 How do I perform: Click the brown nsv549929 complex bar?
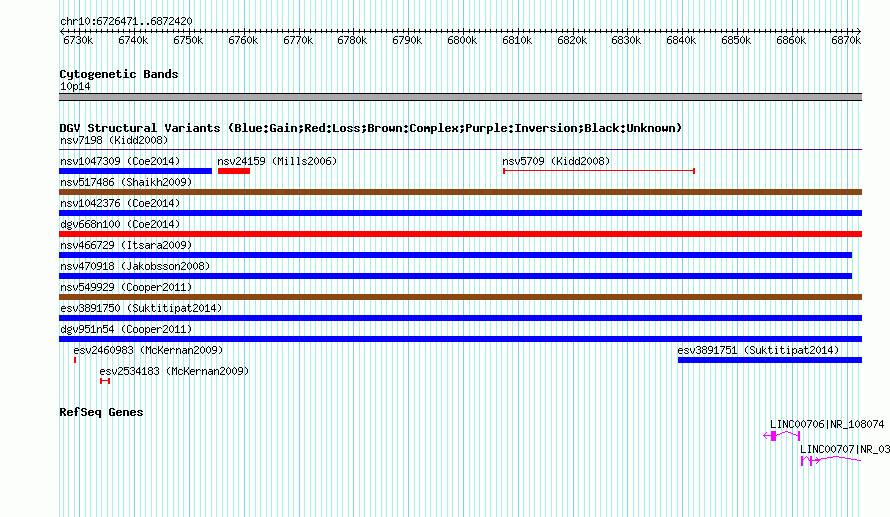click(x=460, y=297)
